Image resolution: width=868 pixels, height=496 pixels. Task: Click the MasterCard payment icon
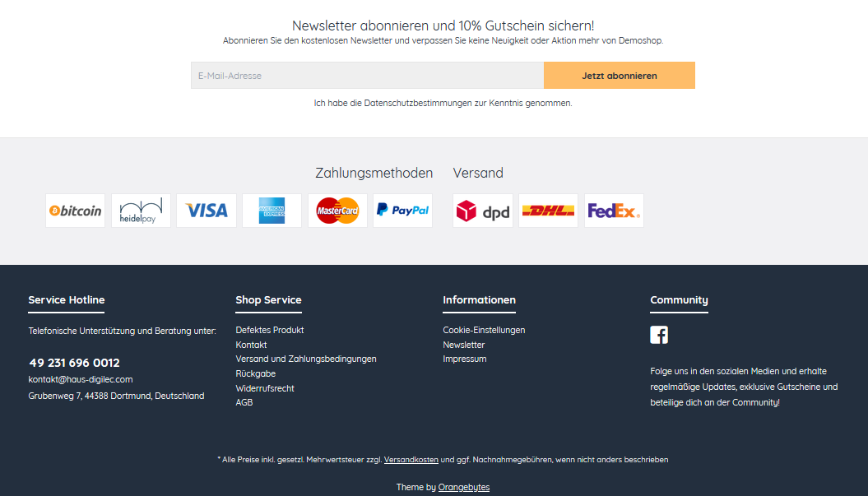337,211
